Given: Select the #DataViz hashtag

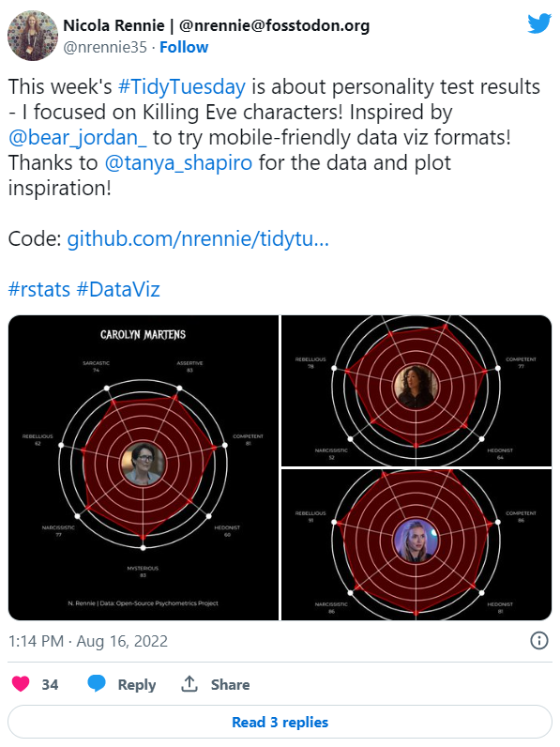Looking at the screenshot, I should pos(118,289).
